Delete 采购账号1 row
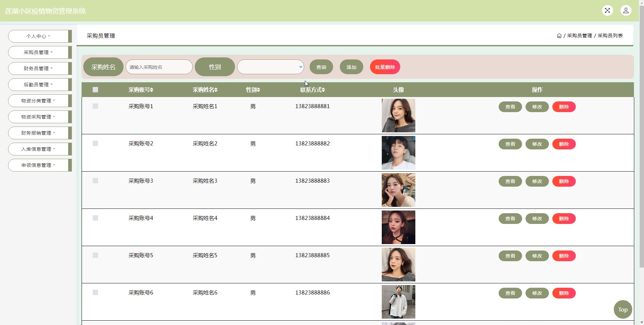The width and height of the screenshot is (644, 325). click(x=564, y=107)
